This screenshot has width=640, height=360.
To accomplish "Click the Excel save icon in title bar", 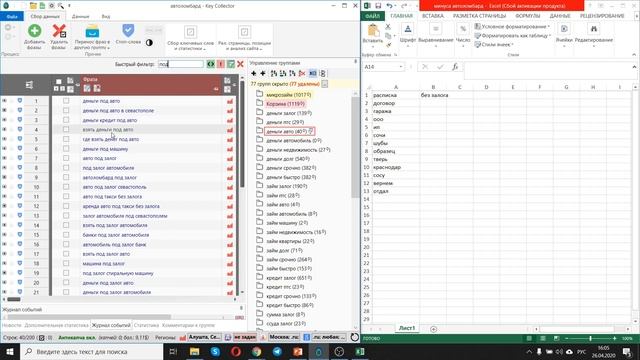I will [x=378, y=6].
